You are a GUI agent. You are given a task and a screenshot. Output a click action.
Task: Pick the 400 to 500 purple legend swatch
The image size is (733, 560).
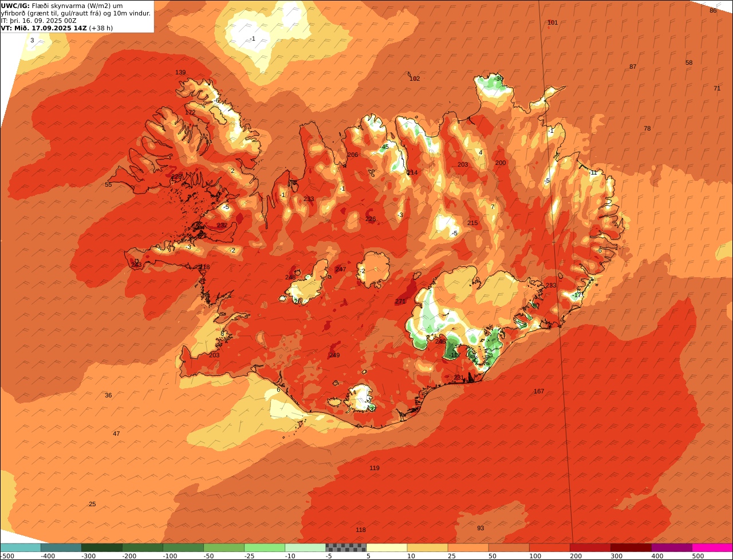[x=671, y=548]
